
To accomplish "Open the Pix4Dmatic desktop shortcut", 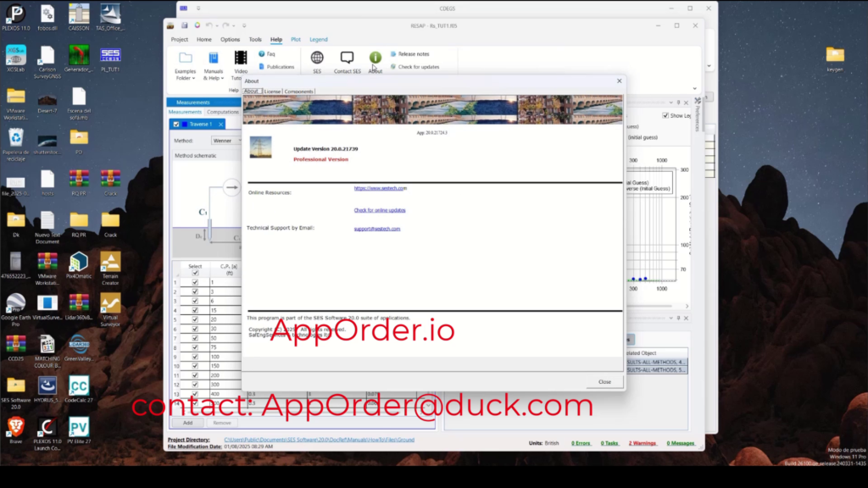I will (x=79, y=265).
